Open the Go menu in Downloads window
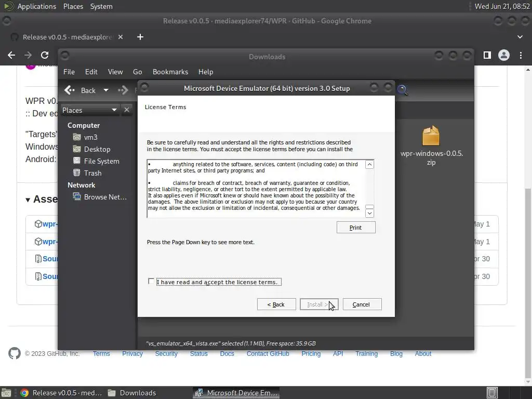Image resolution: width=532 pixels, height=399 pixels. coord(137,72)
